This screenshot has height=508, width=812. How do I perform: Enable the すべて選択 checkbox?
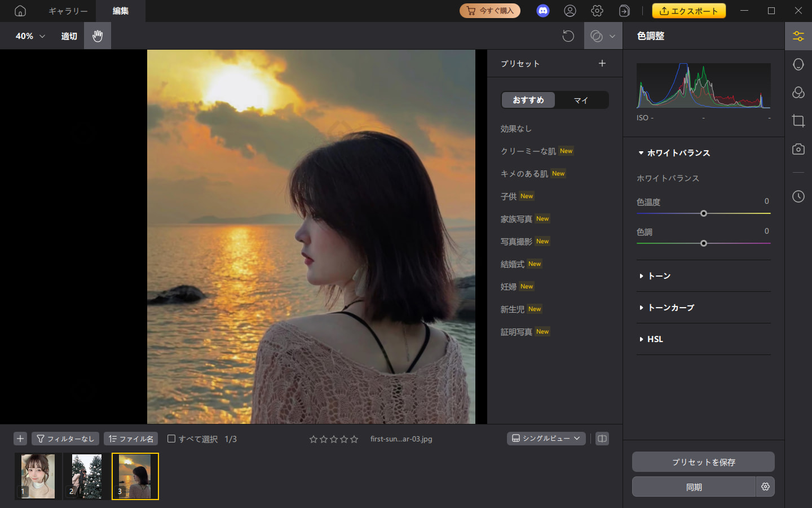pos(171,439)
